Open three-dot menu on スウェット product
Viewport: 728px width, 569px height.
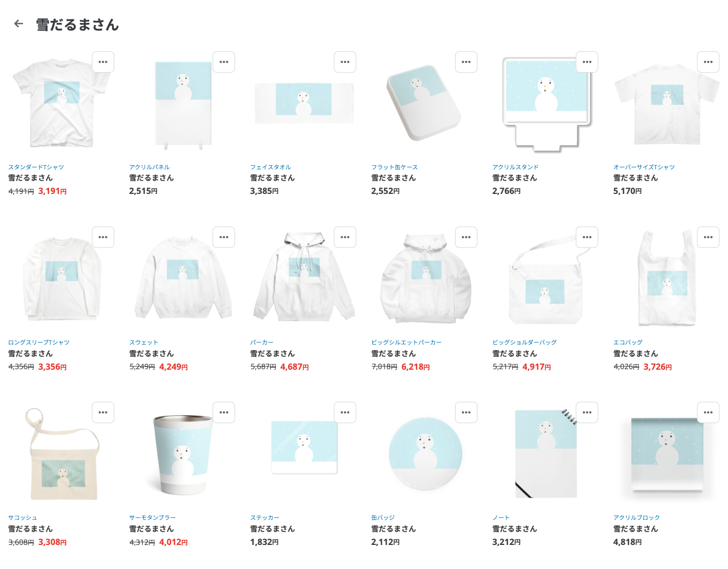[224, 237]
